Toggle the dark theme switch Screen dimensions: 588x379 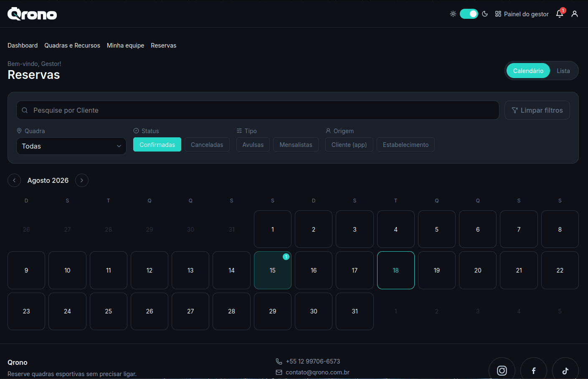coord(469,14)
